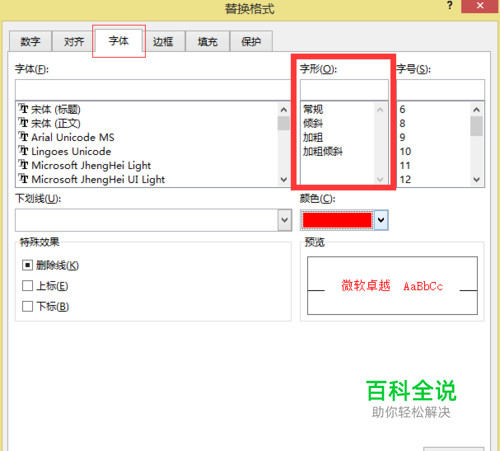Screen dimensions: 500x451
Task: Click the font list scrollbar thumb
Action: (x=284, y=123)
